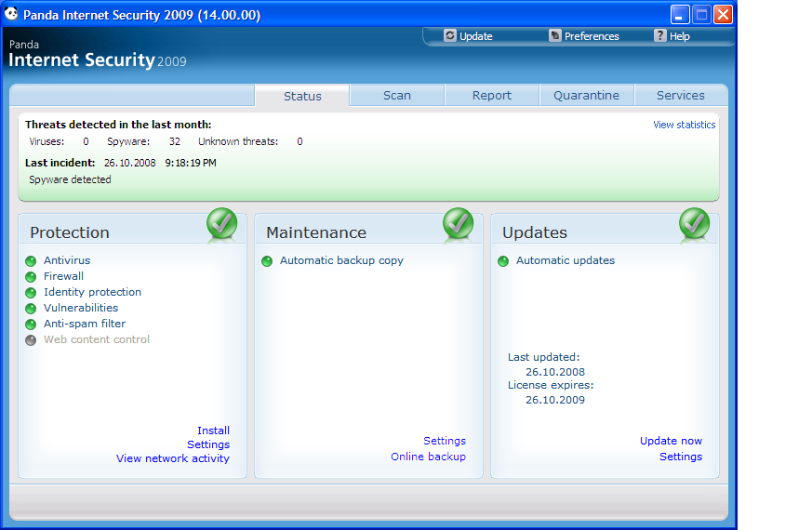This screenshot has width=812, height=530.
Task: Open the Firewall protection item
Action: 63,276
